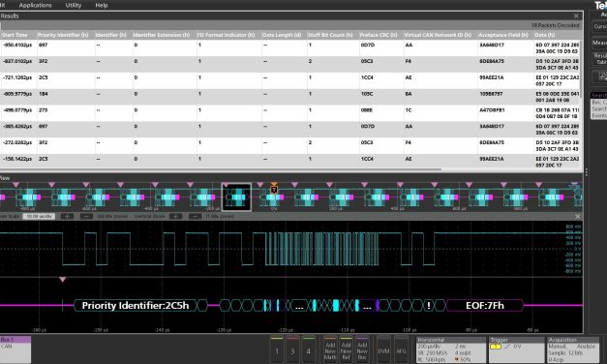The image size is (607, 364).
Task: Click the error exclamation mark in bus decode
Action: point(429,306)
